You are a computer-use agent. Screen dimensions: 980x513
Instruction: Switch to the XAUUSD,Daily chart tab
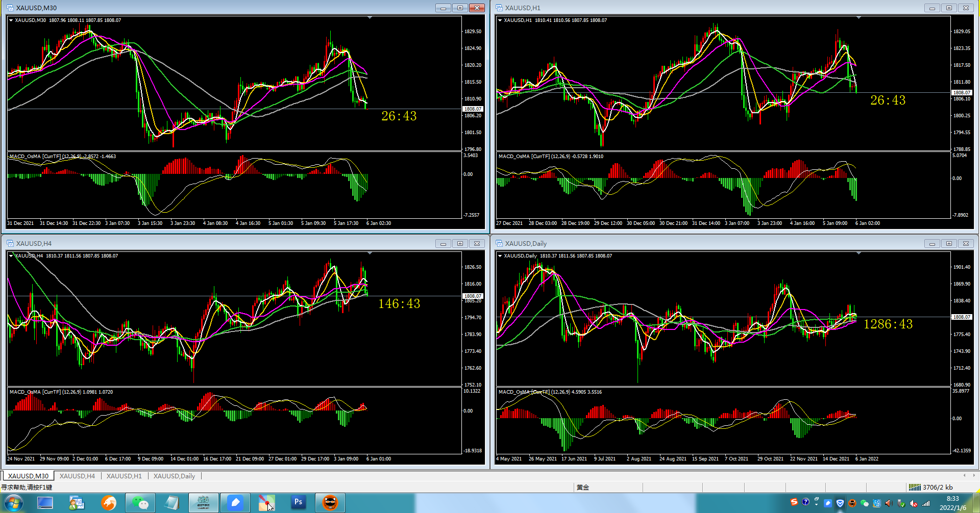[x=174, y=476]
